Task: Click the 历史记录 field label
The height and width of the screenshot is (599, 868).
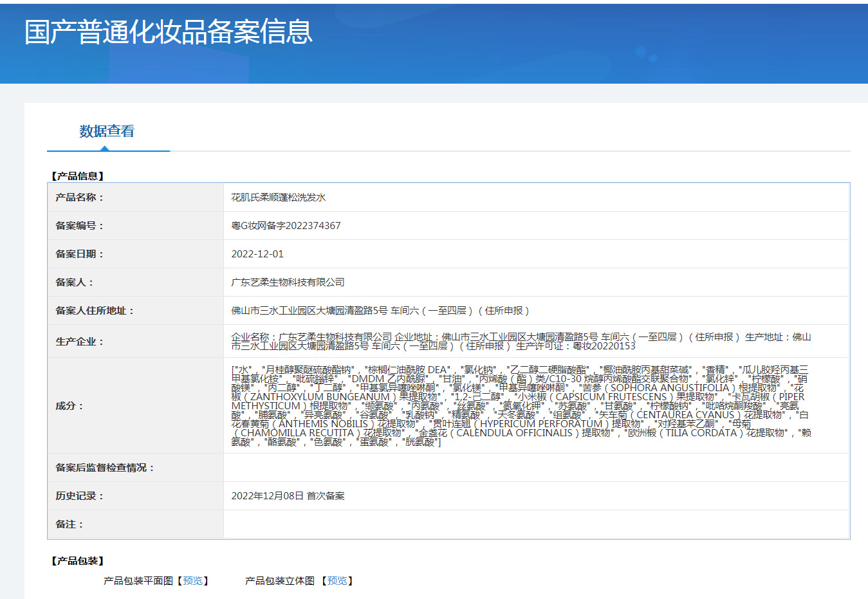Action: click(x=80, y=496)
